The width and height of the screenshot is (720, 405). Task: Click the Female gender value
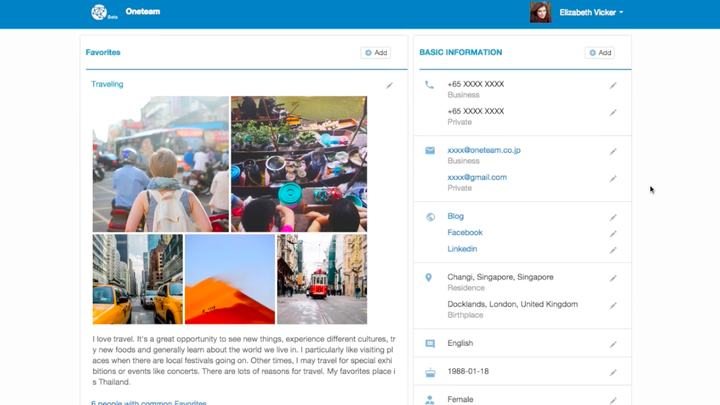coord(460,399)
